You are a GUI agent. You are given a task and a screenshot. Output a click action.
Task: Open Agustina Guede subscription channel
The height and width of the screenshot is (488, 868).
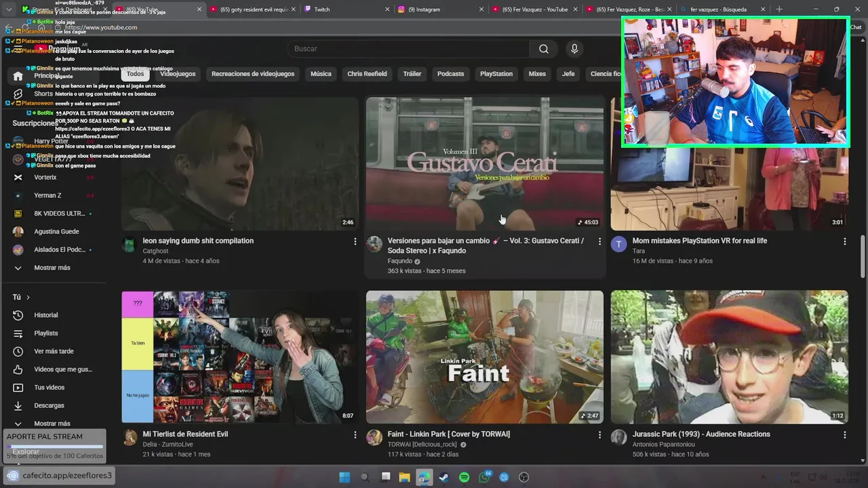coord(56,232)
